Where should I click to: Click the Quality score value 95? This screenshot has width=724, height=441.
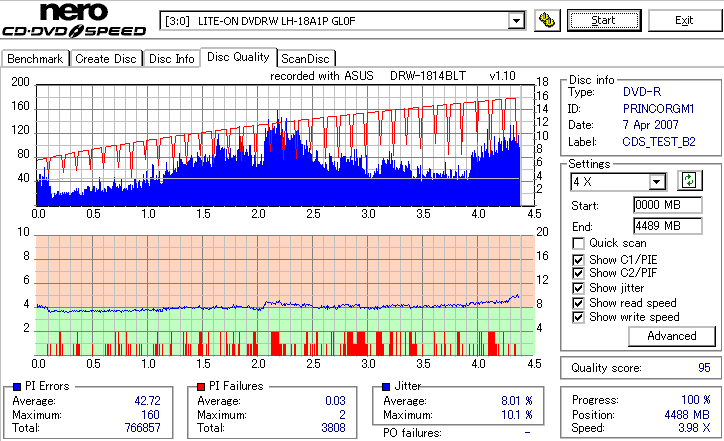pyautogui.click(x=704, y=368)
